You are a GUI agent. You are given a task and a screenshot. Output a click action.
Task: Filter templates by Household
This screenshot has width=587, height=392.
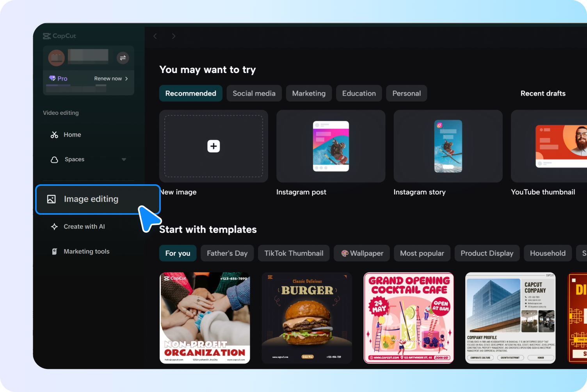pyautogui.click(x=548, y=253)
